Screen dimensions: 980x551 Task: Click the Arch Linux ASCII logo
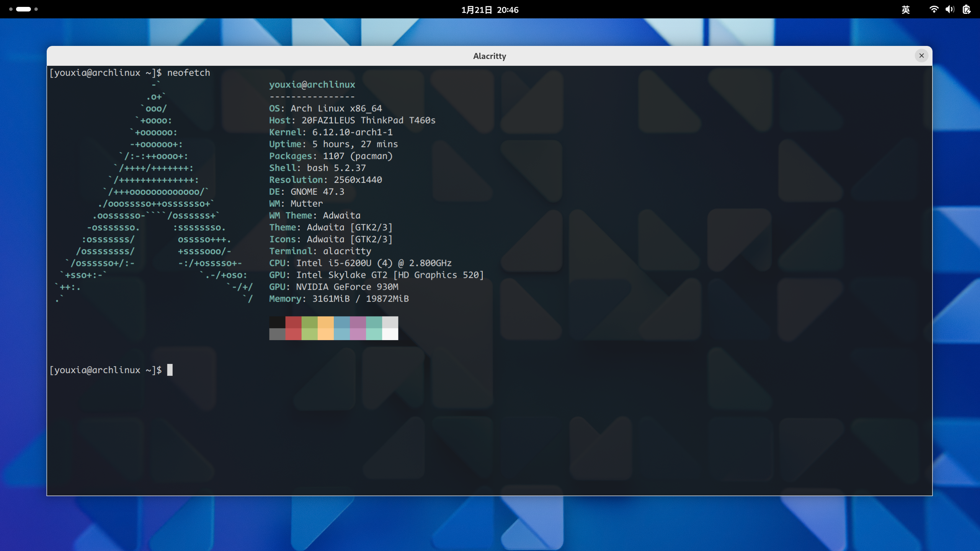tap(153, 191)
